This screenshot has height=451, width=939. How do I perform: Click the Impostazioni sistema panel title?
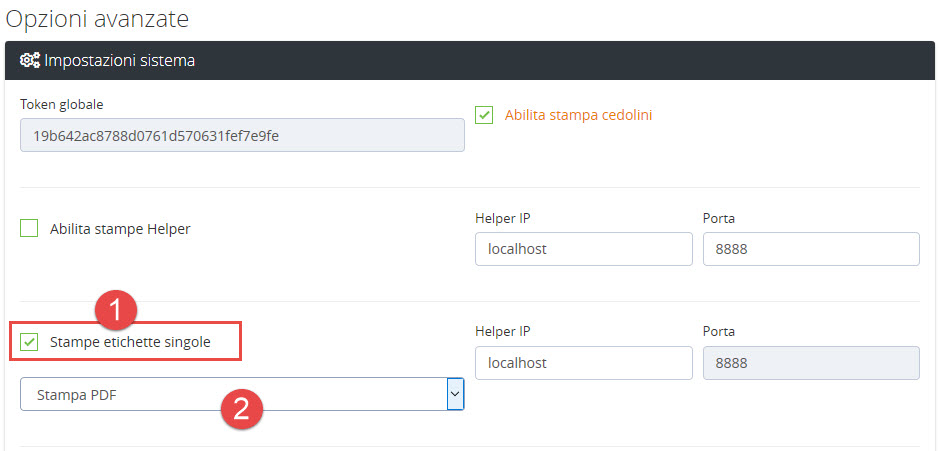118,61
